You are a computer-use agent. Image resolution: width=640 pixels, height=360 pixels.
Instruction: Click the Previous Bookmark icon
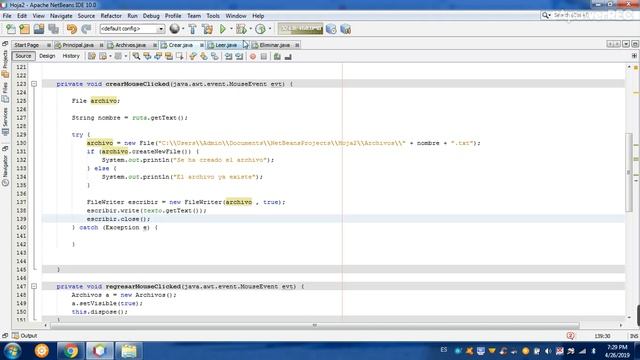[x=193, y=56]
